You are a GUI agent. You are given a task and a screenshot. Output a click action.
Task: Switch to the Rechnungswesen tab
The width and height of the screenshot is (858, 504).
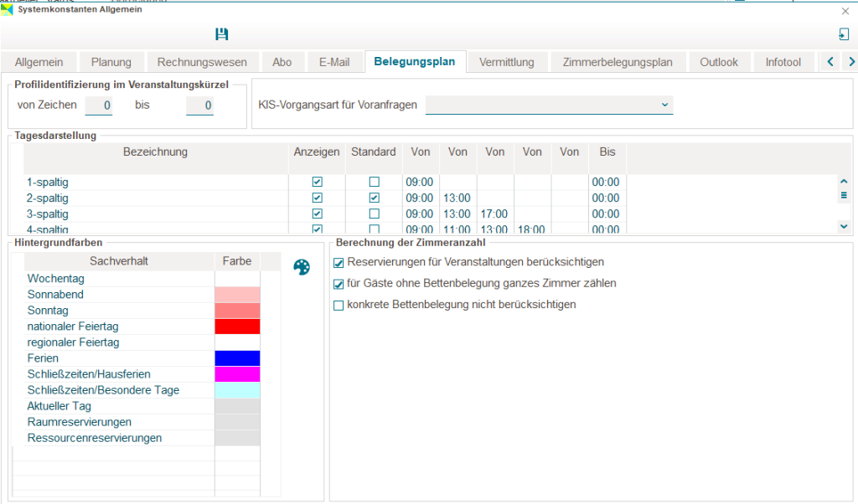pos(202,62)
